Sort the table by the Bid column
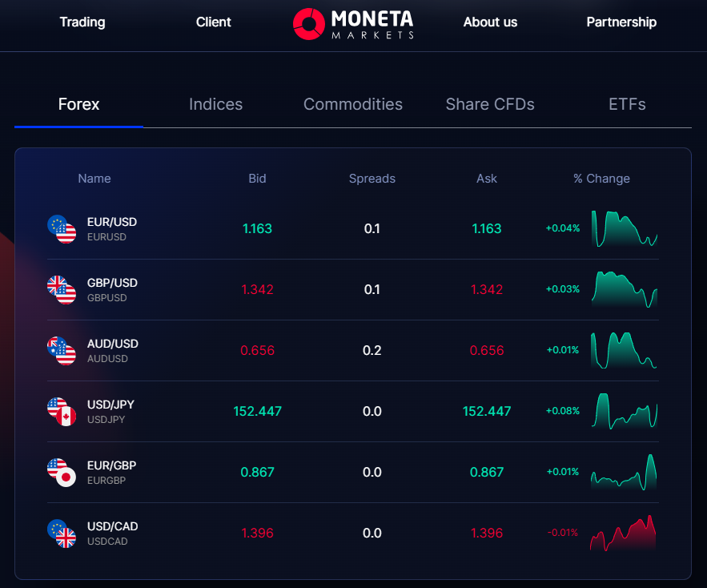The height and width of the screenshot is (588, 707). pyautogui.click(x=257, y=179)
